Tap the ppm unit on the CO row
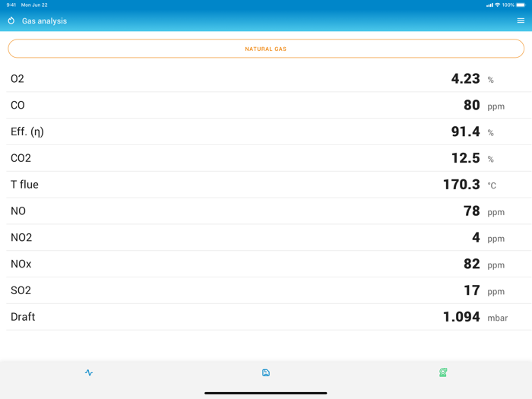 pyautogui.click(x=496, y=106)
